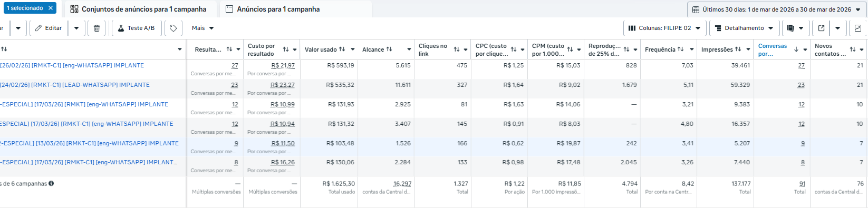
Task: Click the table icon in the date range picker
Action: [696, 9]
